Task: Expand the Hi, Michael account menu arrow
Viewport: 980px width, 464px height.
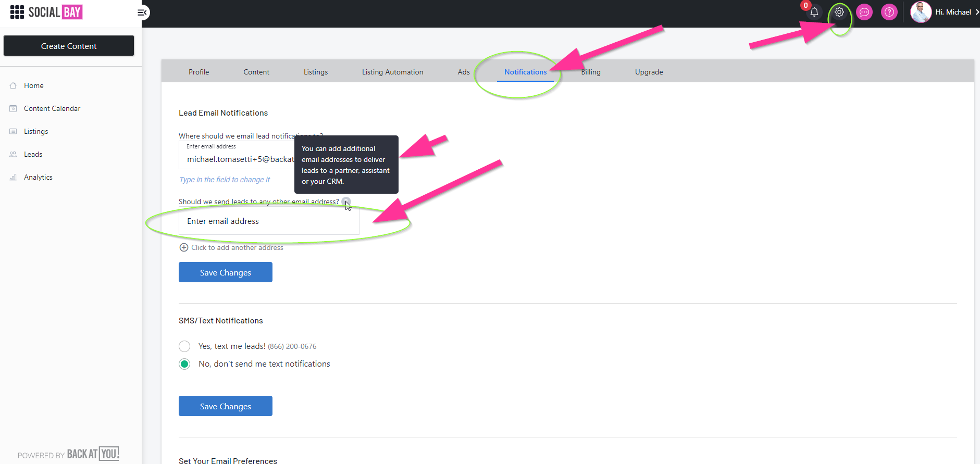Action: [x=977, y=12]
